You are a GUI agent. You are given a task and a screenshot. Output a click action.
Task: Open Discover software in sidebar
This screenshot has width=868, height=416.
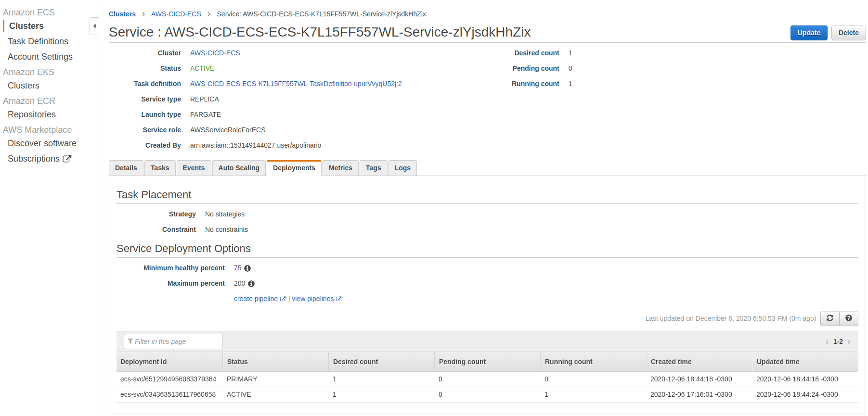tap(42, 143)
